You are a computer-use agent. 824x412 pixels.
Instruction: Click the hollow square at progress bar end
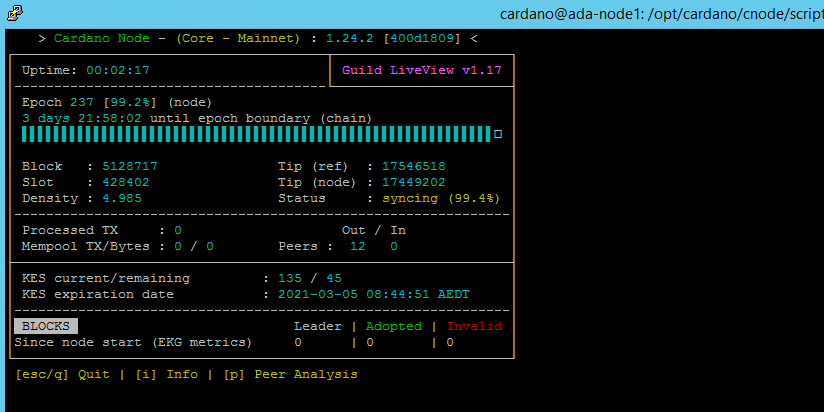click(x=498, y=135)
